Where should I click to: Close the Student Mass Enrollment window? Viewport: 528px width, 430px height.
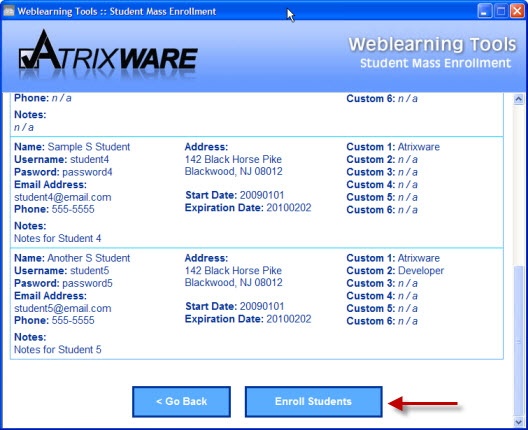tap(517, 11)
